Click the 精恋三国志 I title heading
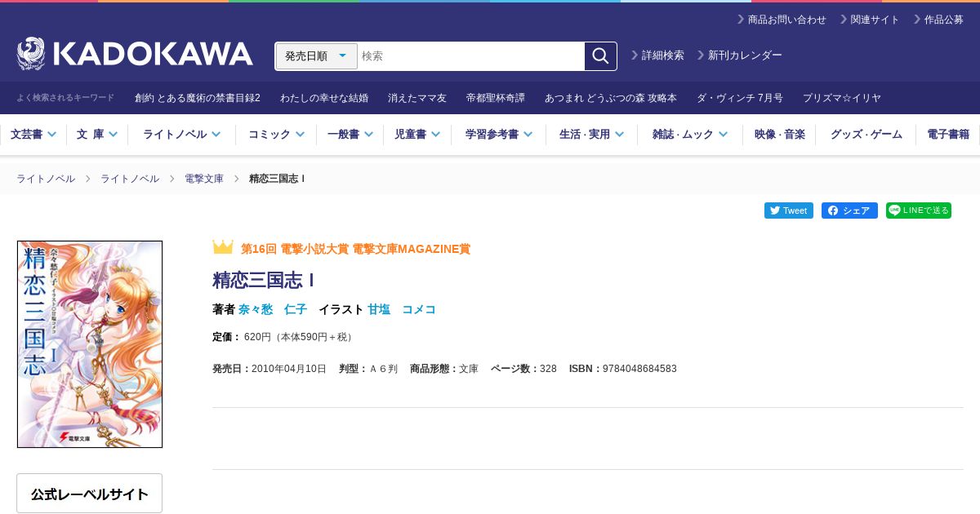980x514 pixels. click(264, 280)
